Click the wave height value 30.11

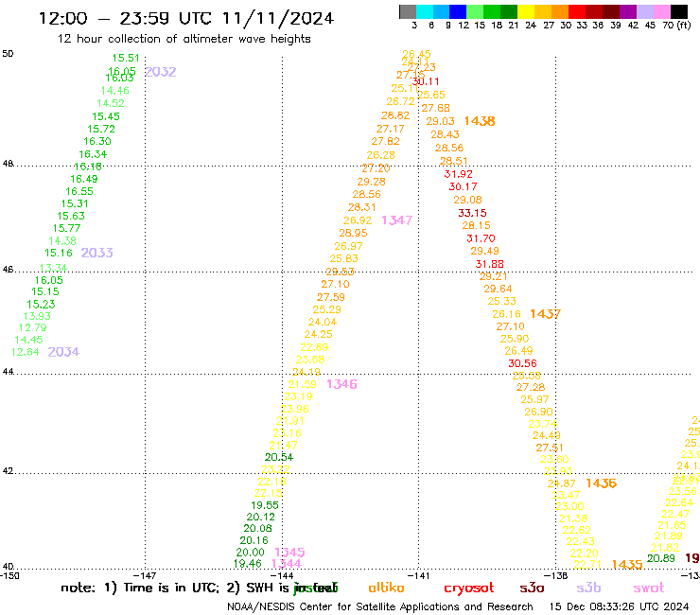pyautogui.click(x=426, y=81)
